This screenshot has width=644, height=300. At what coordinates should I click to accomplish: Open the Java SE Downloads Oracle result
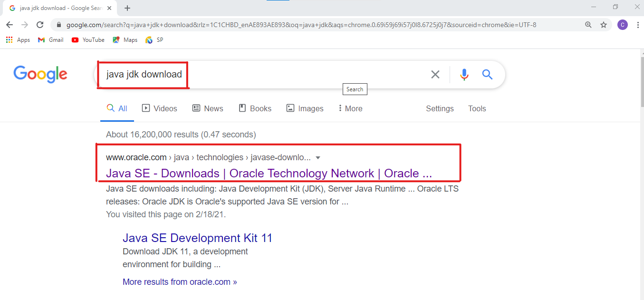(x=269, y=173)
